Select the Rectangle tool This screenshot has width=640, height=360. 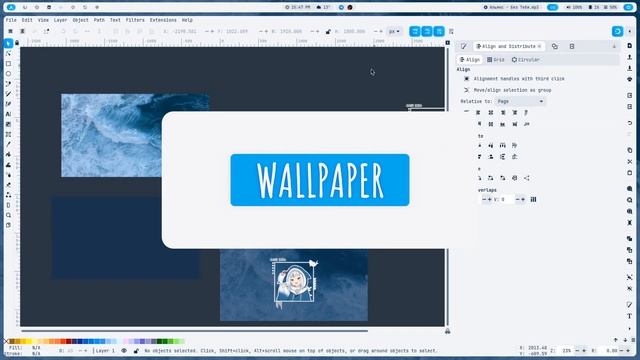8,64
